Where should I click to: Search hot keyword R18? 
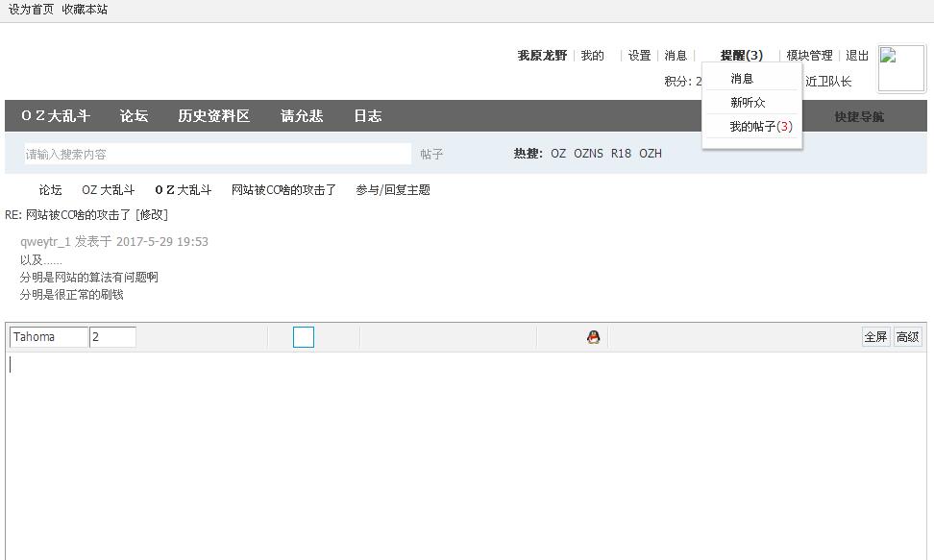pyautogui.click(x=621, y=154)
